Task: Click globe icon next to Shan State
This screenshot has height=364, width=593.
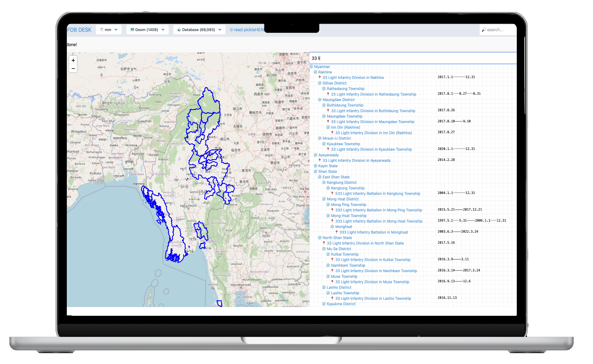Action: pyautogui.click(x=315, y=171)
